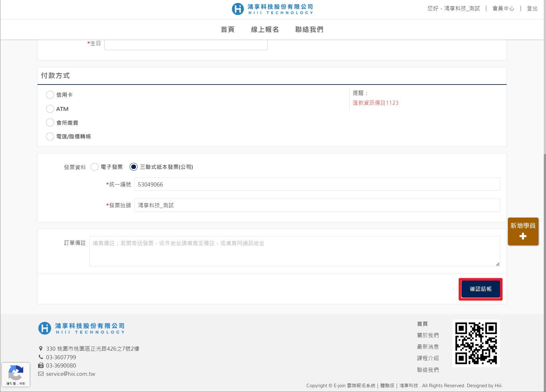
Task: Focus the 訂單備註 textarea
Action: (294, 251)
